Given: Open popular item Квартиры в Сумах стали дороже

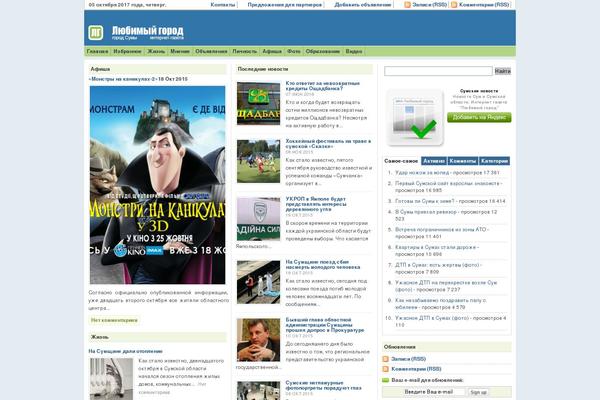Looking at the screenshot, I should coord(435,247).
